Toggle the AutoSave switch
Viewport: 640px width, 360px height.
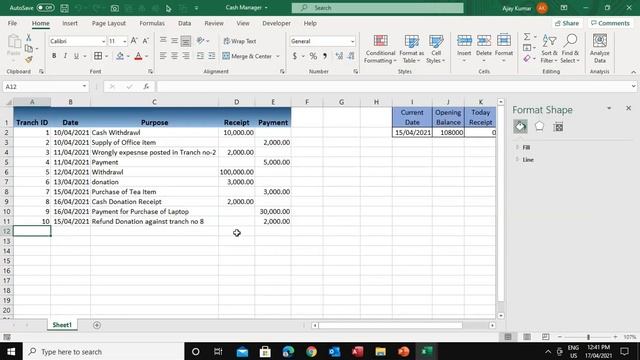[x=45, y=8]
